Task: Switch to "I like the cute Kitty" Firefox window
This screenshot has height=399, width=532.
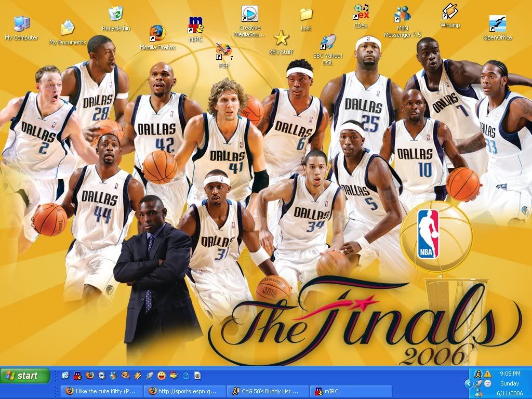Action: (101, 391)
